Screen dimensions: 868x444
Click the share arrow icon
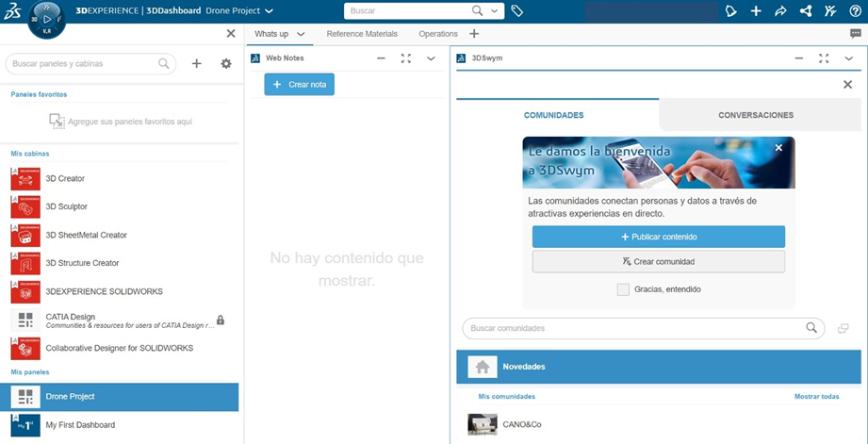780,11
